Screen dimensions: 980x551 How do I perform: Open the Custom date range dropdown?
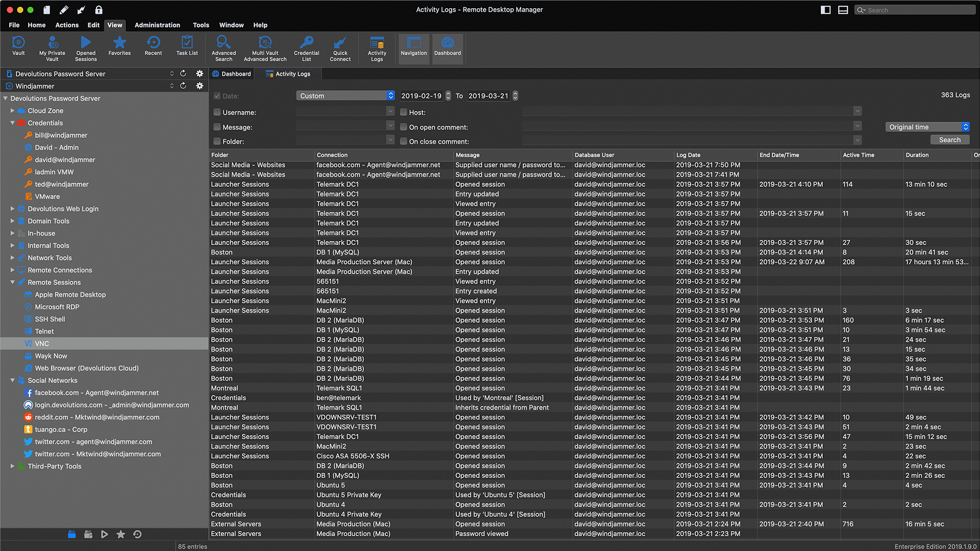(346, 95)
